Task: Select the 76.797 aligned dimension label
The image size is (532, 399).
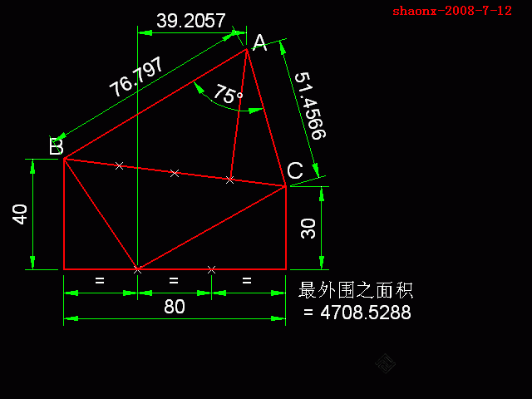Action: pos(136,77)
